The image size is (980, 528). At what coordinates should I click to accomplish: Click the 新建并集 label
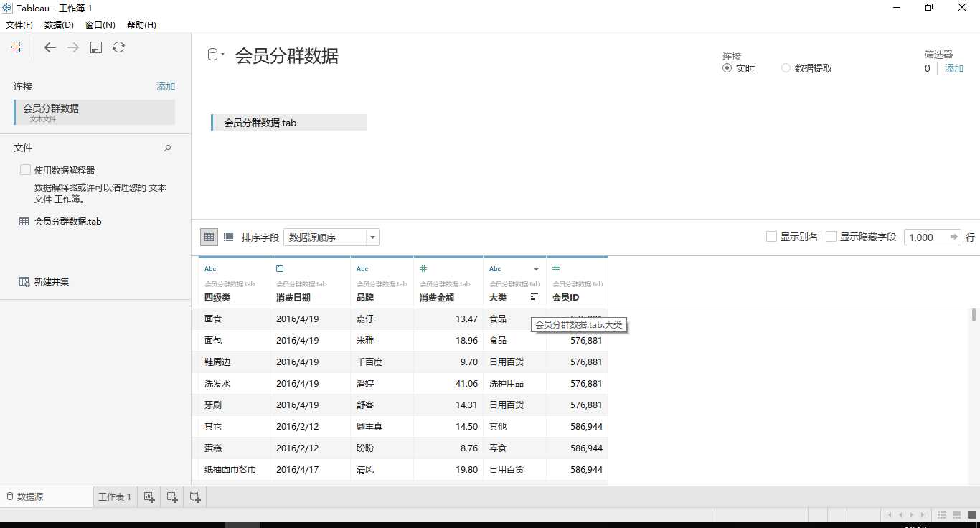click(x=52, y=282)
